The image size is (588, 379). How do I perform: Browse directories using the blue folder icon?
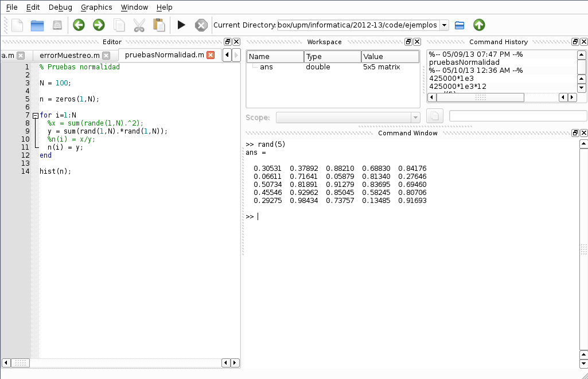click(460, 25)
